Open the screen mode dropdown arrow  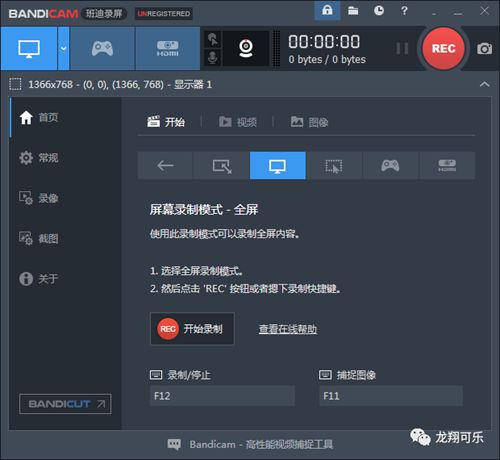coord(63,49)
